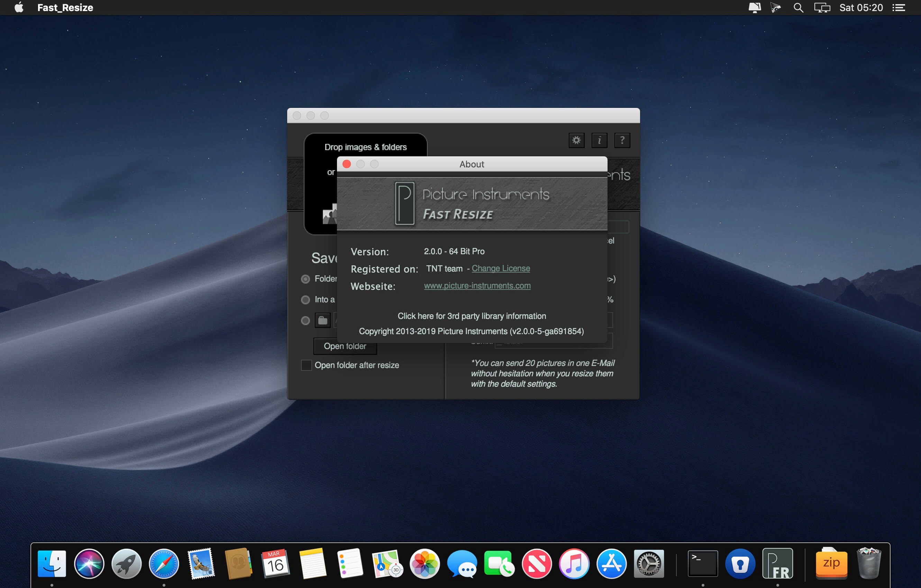Open help with the question mark button
This screenshot has width=921, height=588.
tap(622, 140)
